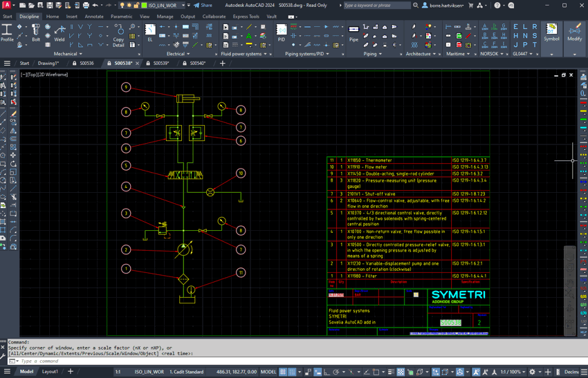Open the ISO_LIN_WOR layer dropdown
Viewport: 588px width, 378px height.
click(x=183, y=6)
